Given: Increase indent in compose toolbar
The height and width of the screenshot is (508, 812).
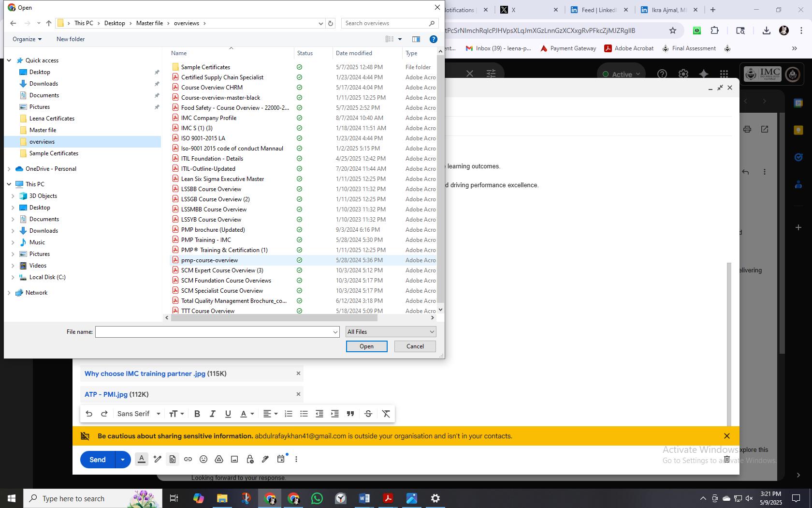Looking at the screenshot, I should [x=335, y=414].
